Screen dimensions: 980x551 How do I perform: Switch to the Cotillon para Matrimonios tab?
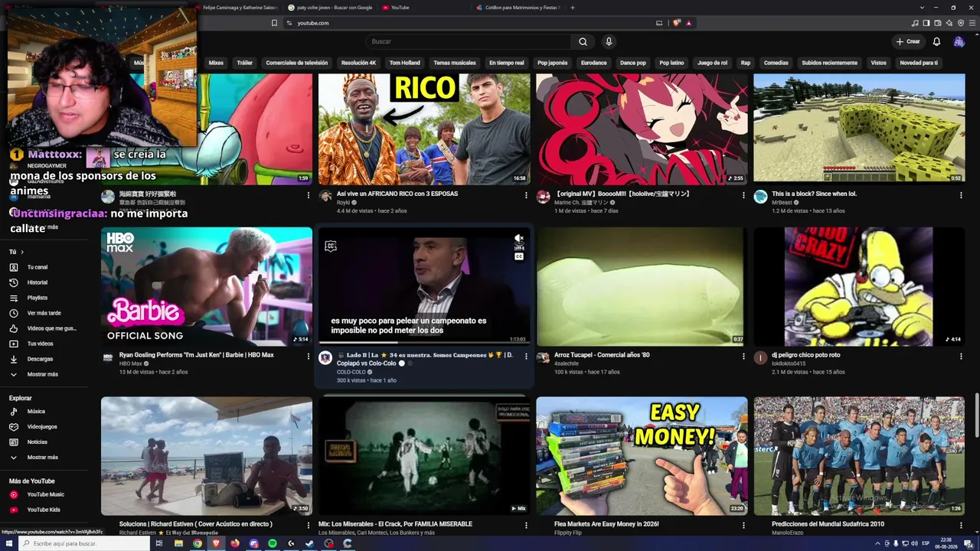518,8
